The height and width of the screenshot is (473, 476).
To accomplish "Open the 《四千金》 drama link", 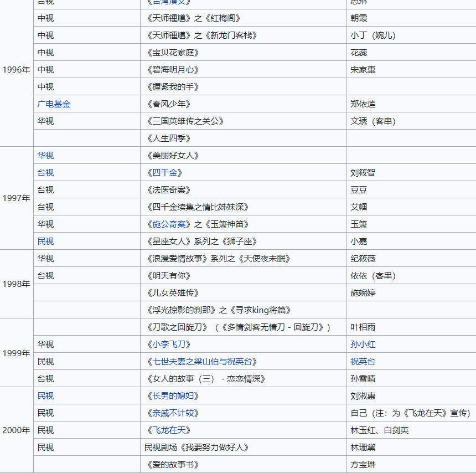I will pyautogui.click(x=165, y=173).
